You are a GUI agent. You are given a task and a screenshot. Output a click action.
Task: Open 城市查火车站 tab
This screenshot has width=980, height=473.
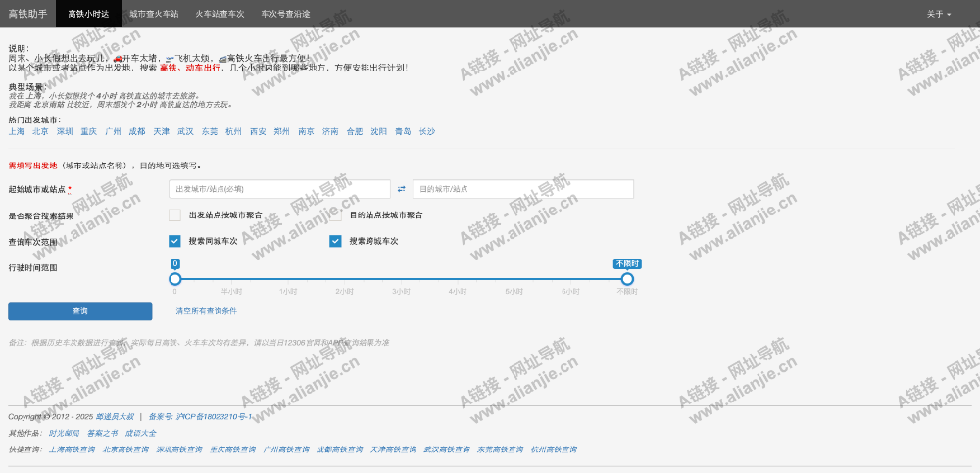pyautogui.click(x=154, y=14)
